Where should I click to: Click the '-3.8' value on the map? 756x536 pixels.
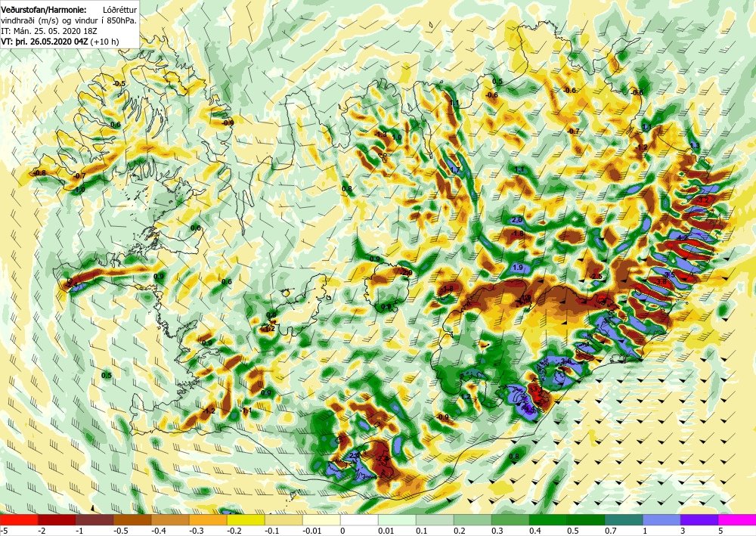661,281
